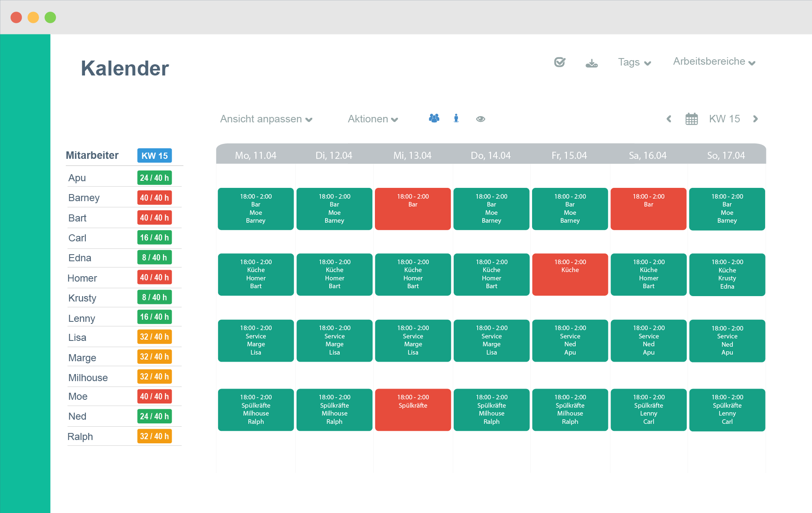This screenshot has height=513, width=812.
Task: Go to next week arrow
Action: [x=755, y=119]
